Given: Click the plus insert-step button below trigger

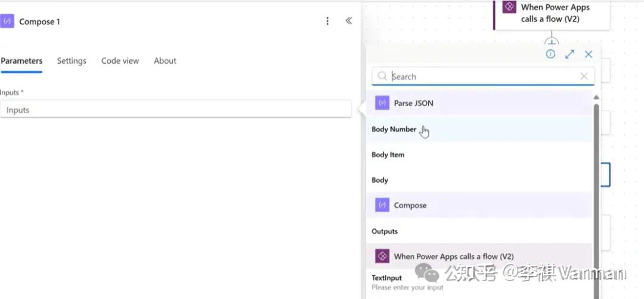Looking at the screenshot, I should click(x=551, y=42).
